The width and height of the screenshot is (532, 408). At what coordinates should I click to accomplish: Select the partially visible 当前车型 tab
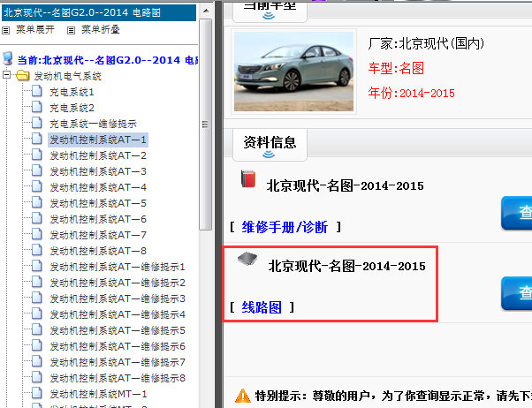[270, 11]
